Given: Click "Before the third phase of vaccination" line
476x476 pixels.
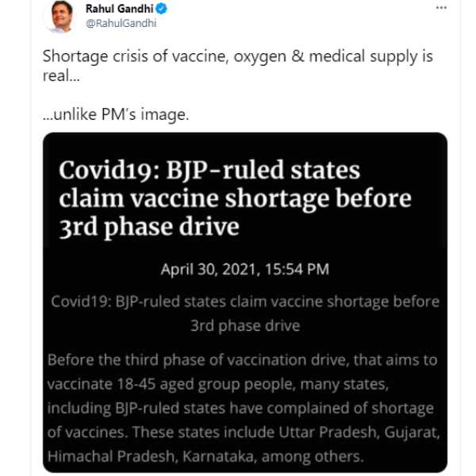Looking at the screenshot, I should 242,359.
